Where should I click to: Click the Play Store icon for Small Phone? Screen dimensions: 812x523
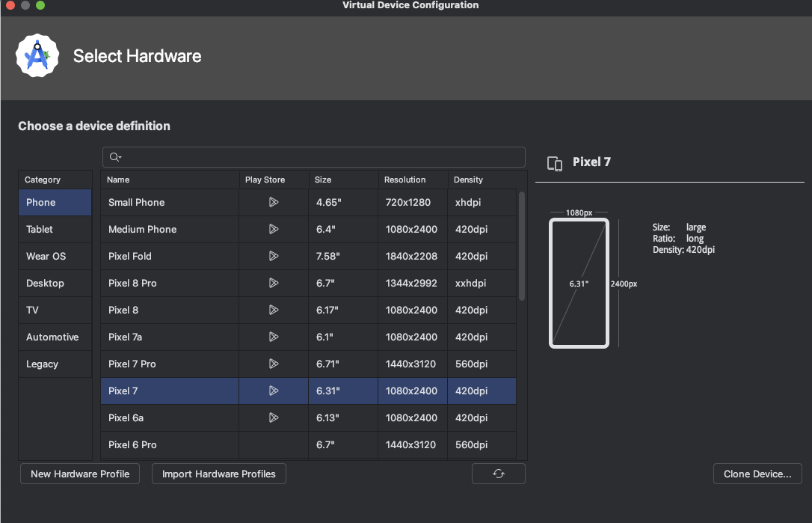274,202
